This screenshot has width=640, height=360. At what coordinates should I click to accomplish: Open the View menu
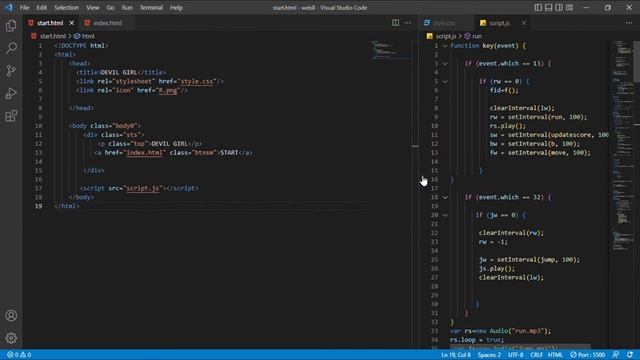click(x=93, y=7)
